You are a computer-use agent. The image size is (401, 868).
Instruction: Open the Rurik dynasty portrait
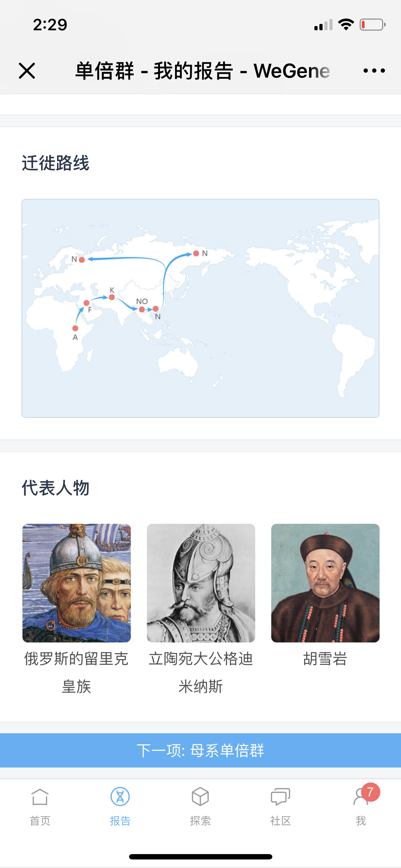click(77, 583)
